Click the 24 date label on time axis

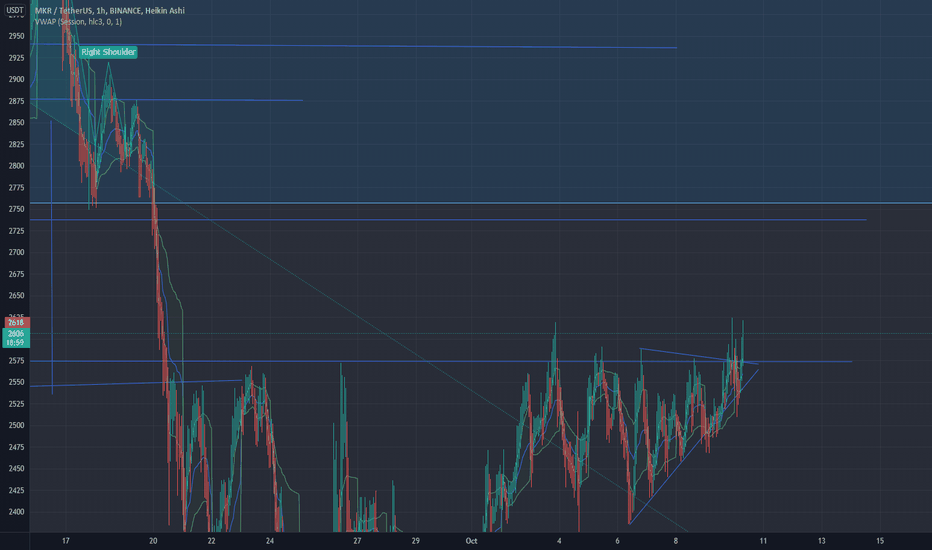270,541
